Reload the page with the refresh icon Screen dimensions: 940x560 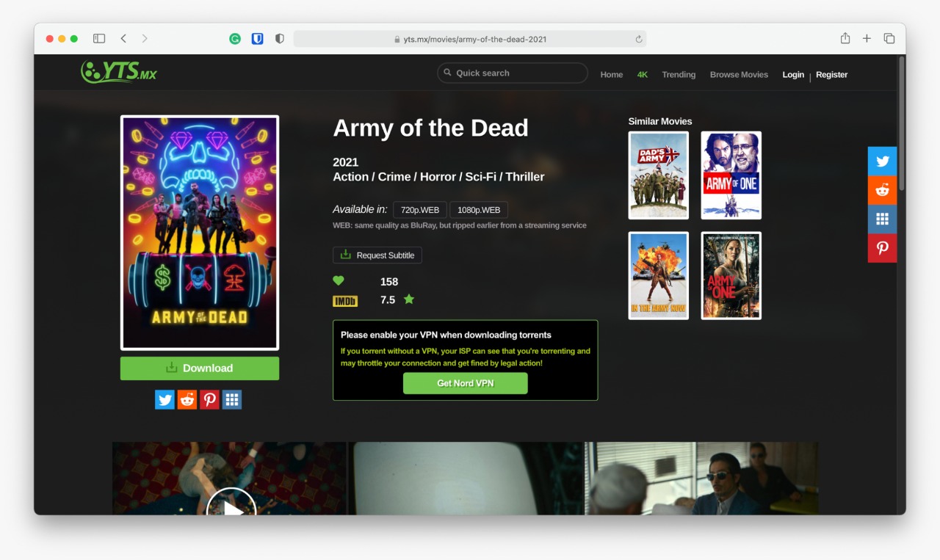point(639,39)
